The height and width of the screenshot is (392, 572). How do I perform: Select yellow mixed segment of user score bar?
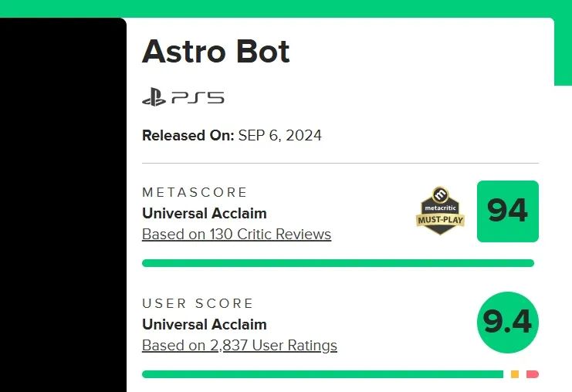(x=515, y=374)
